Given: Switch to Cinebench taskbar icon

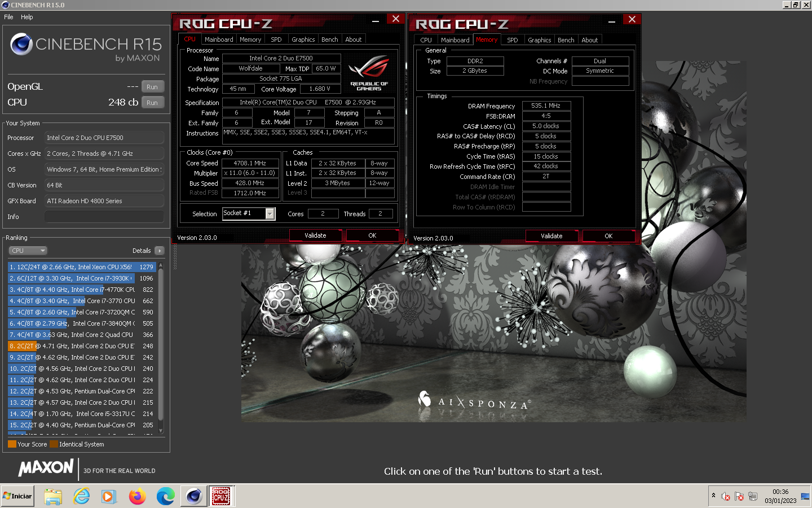Looking at the screenshot, I should click(194, 497).
